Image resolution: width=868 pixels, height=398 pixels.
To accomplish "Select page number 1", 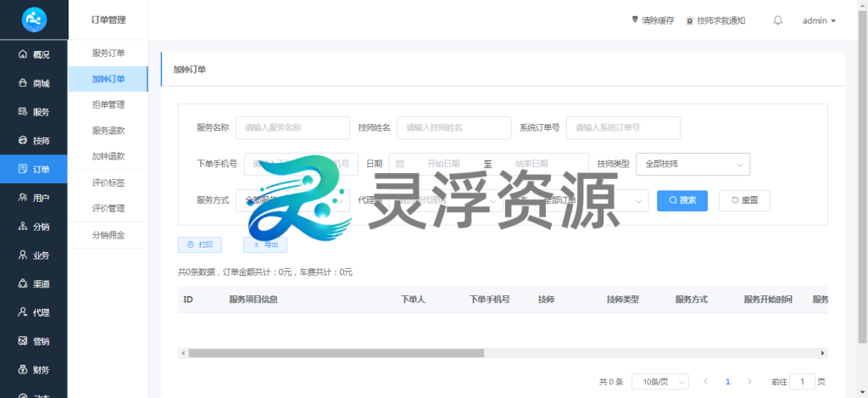I will [728, 382].
